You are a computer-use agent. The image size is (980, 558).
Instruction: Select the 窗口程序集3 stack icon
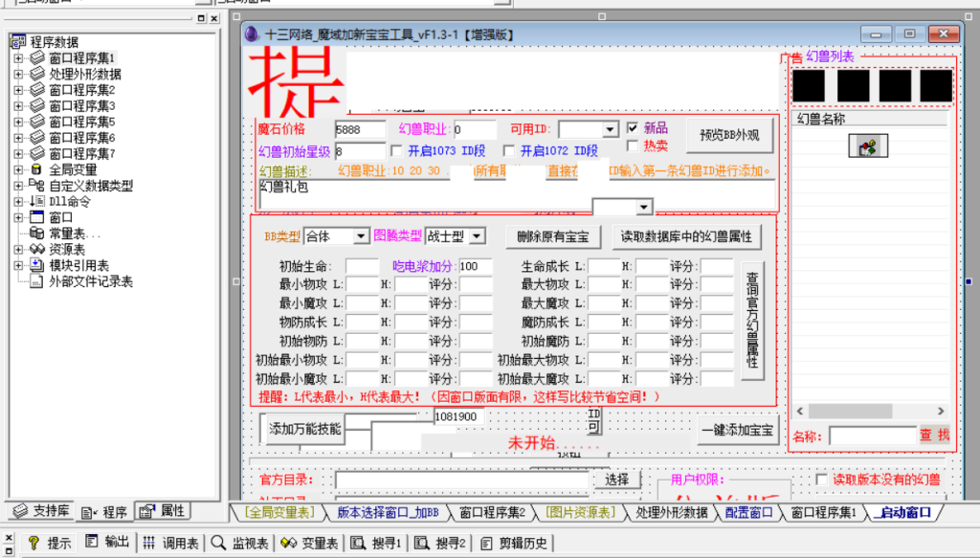point(37,105)
